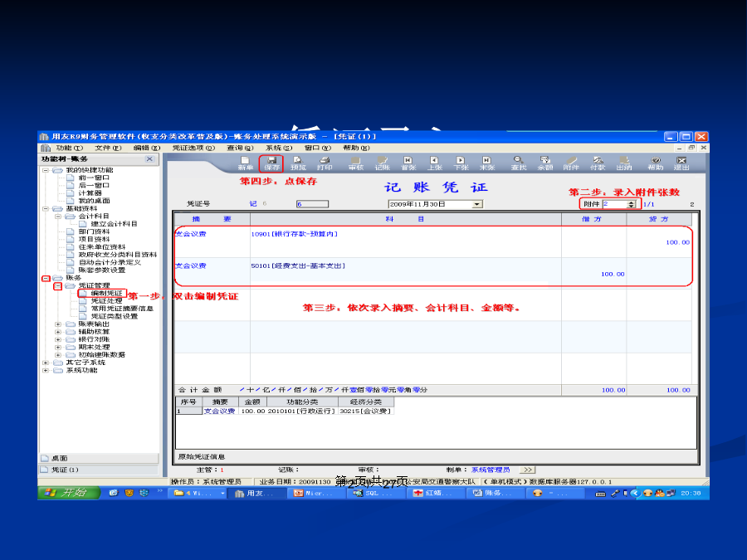The width and height of the screenshot is (747, 560).
Task: Select 计算器 in shortcut functions
Action: click(x=90, y=192)
